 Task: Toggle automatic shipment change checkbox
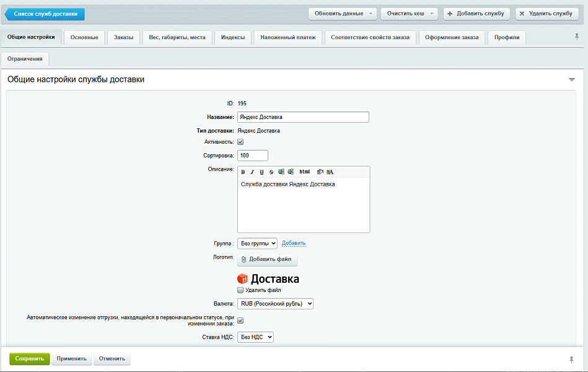tap(241, 321)
